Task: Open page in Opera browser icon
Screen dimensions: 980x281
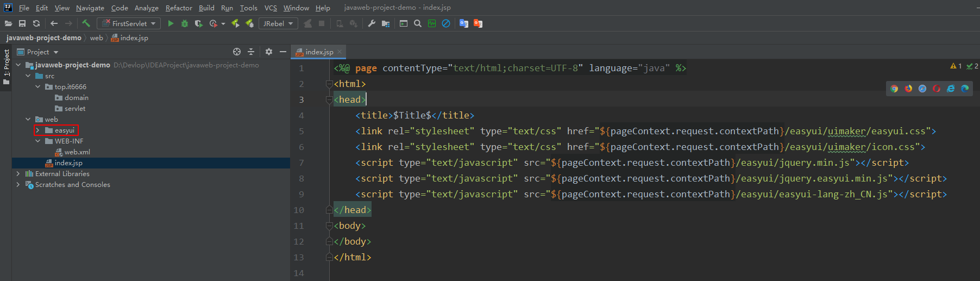Action: pyautogui.click(x=937, y=89)
